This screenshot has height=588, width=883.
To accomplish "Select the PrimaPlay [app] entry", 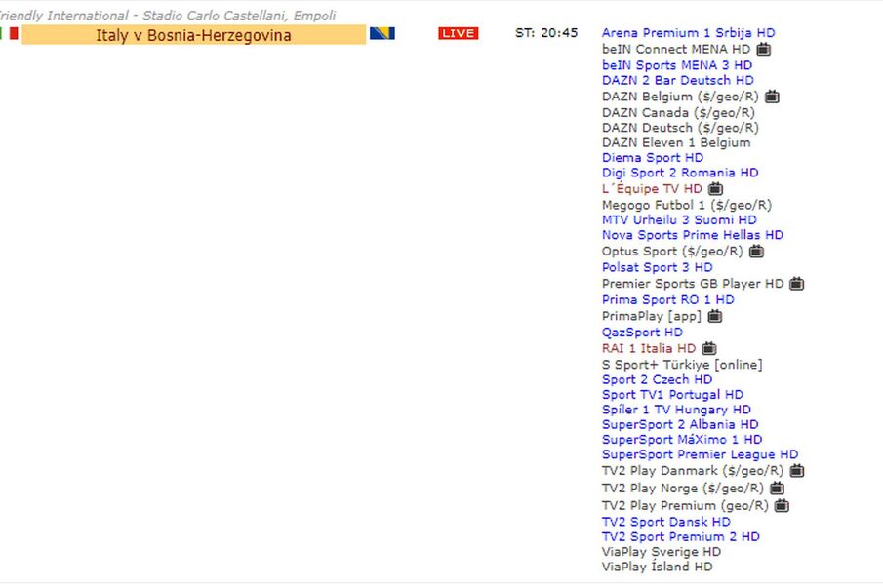I will click(652, 317).
